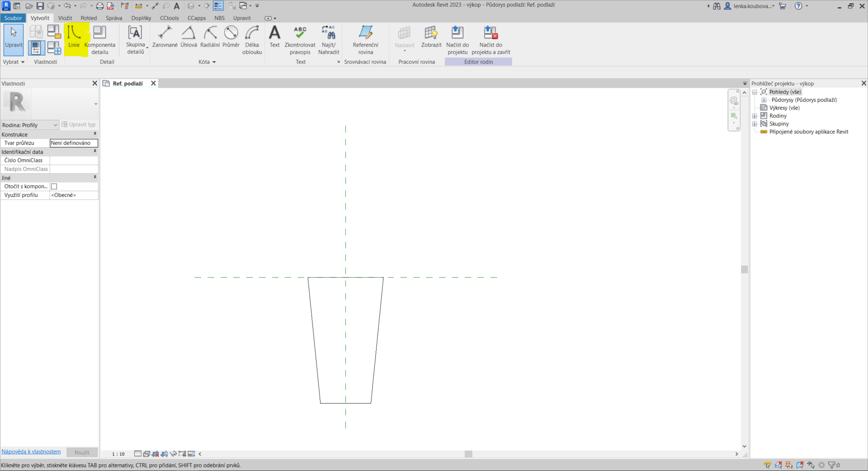Click the Komponenta detailu tool
Screen dimensions: 868x471
click(99, 39)
